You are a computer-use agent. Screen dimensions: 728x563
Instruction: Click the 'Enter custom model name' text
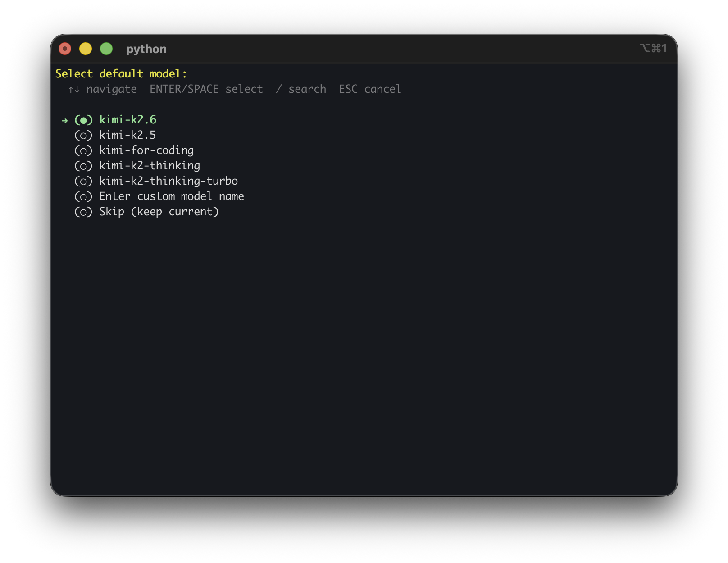coord(172,196)
